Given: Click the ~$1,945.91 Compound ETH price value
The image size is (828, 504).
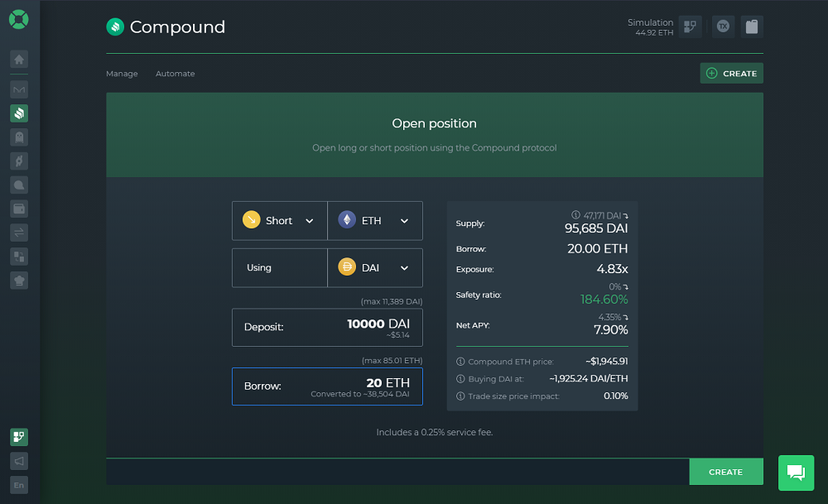Looking at the screenshot, I should [606, 362].
